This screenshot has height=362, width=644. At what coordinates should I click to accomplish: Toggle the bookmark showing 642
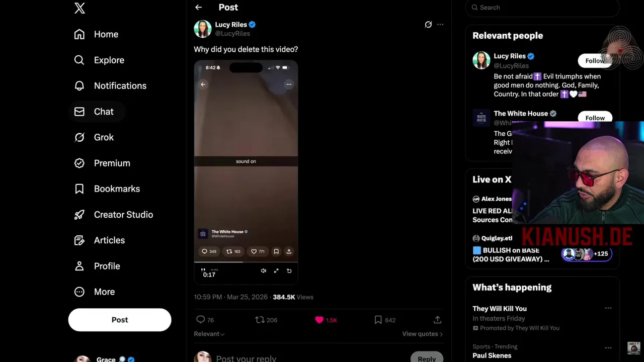[x=378, y=320]
